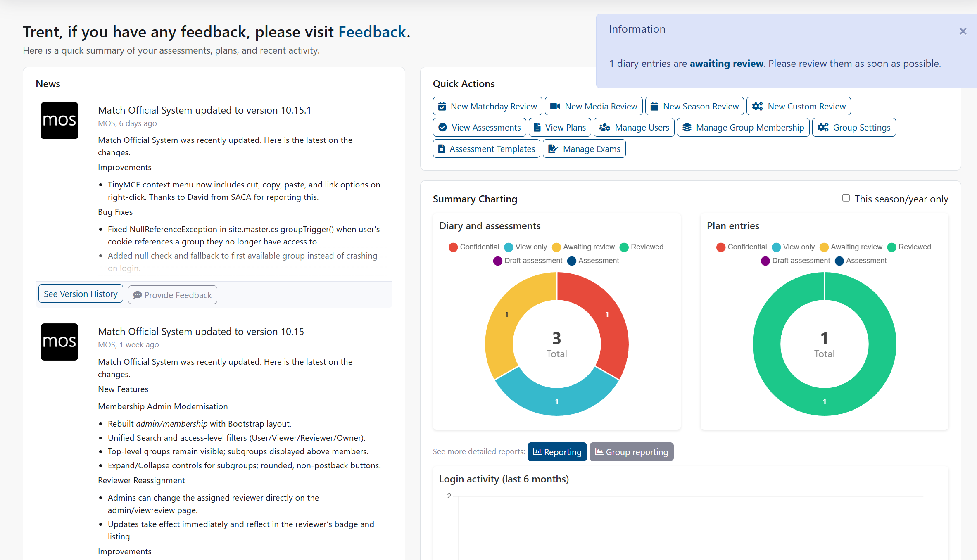
Task: Open Group reporting
Action: click(x=631, y=452)
